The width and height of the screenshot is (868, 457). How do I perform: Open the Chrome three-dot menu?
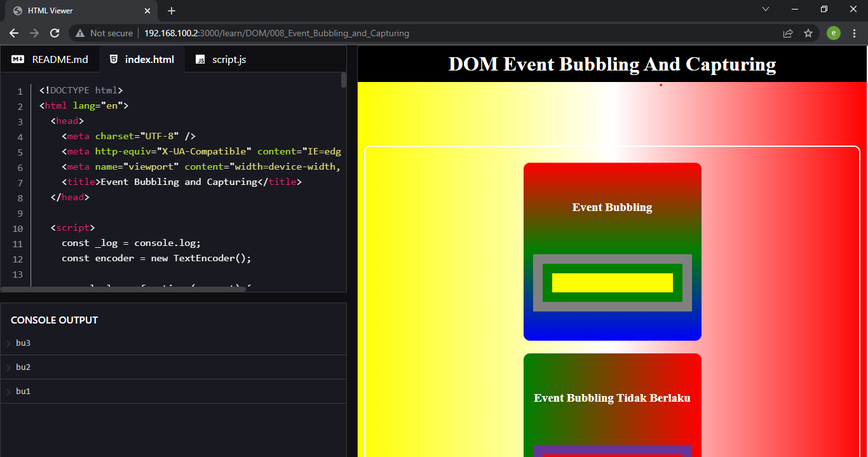tap(854, 33)
